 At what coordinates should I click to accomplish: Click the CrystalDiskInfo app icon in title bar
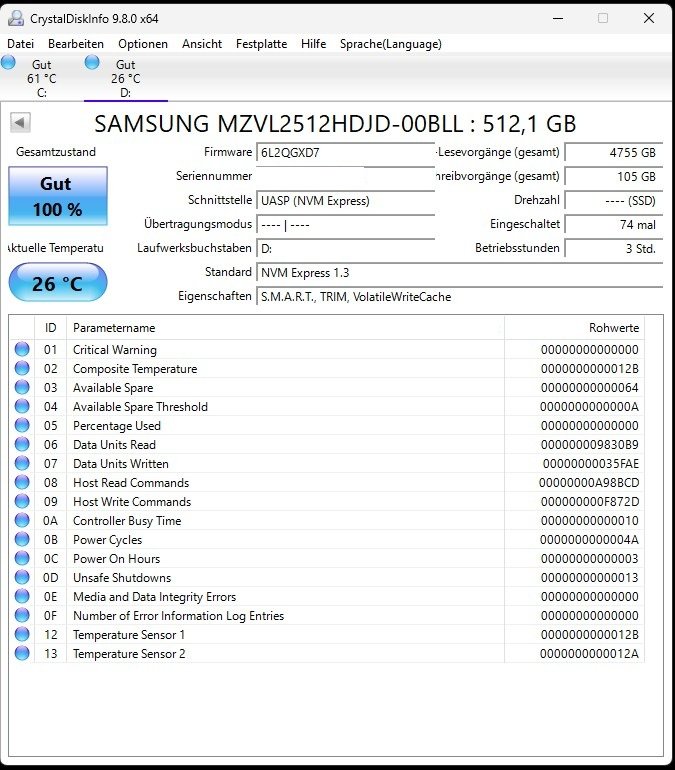16,19
